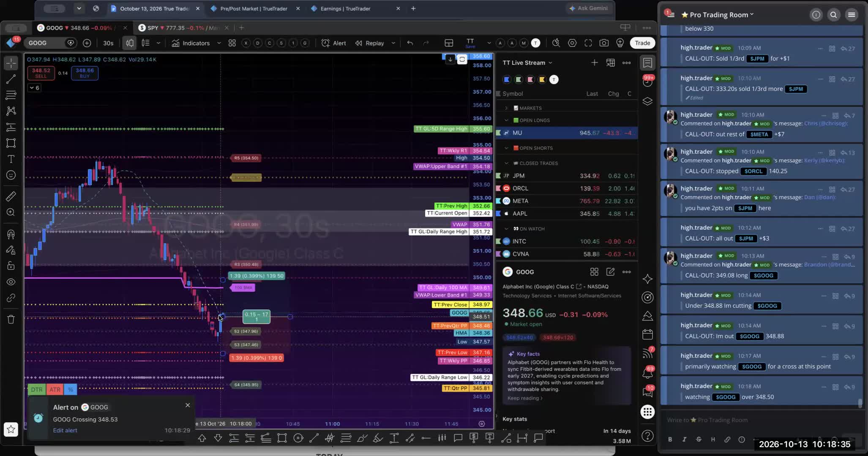Collapse the ON WATCH section
This screenshot has width=868, height=456.
coord(506,229)
